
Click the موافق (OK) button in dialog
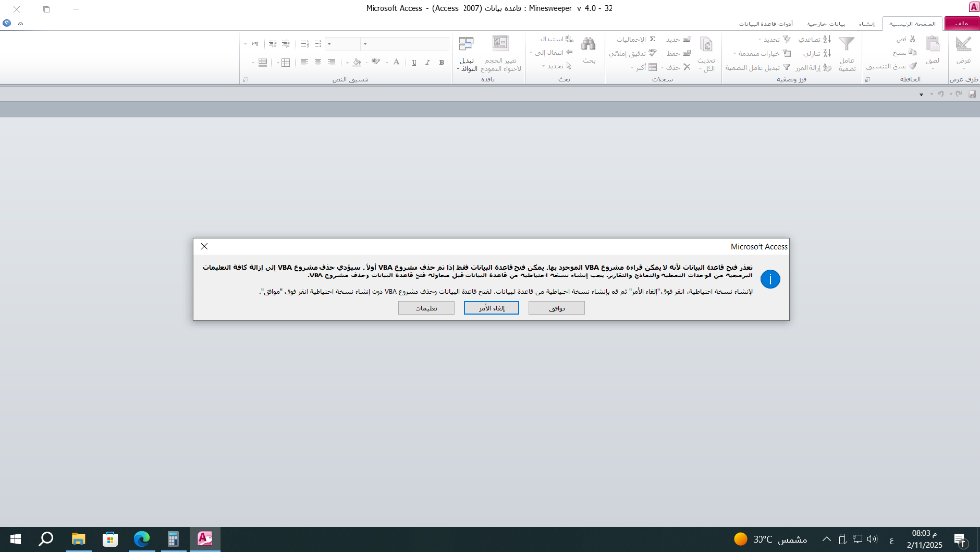point(556,308)
